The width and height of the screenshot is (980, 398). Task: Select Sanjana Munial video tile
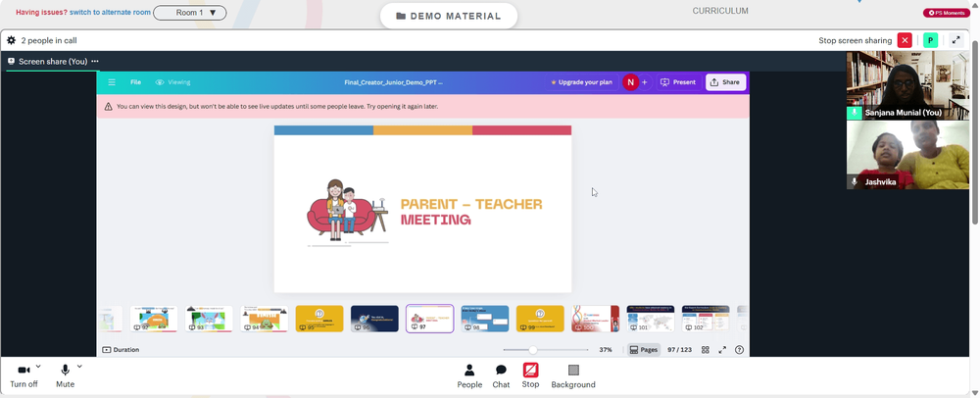coord(907,85)
